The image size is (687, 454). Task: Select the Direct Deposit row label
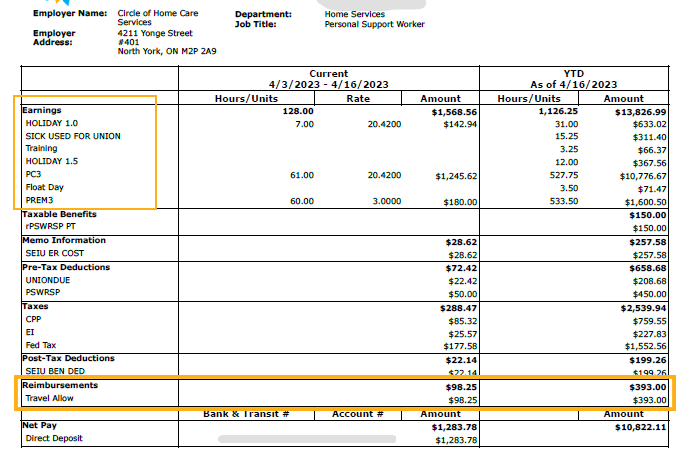click(x=57, y=438)
